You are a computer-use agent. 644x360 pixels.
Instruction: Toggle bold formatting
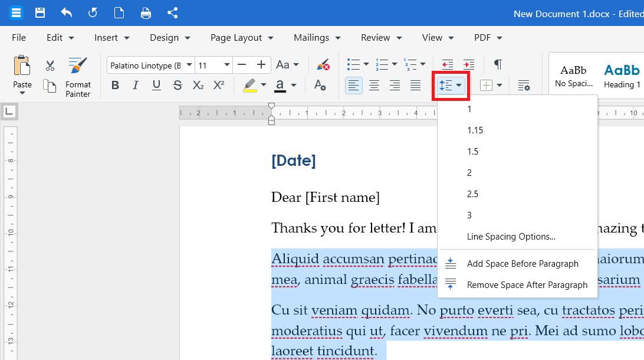116,86
